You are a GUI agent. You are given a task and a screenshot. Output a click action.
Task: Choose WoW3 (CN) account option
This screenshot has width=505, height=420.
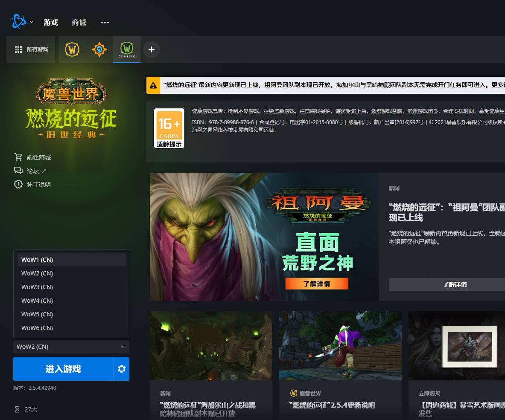coord(71,287)
